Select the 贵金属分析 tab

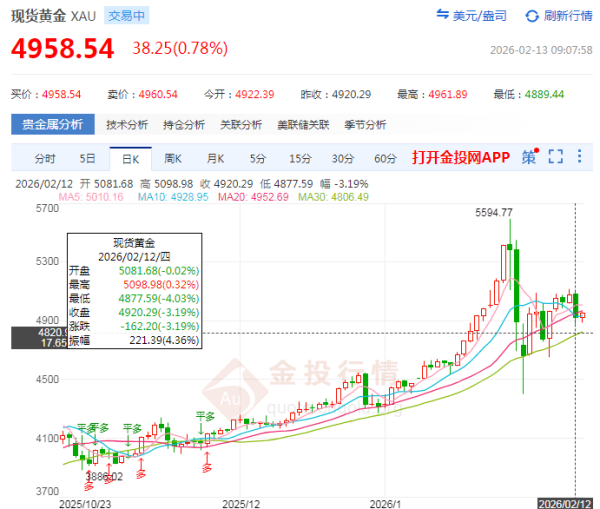pyautogui.click(x=53, y=124)
